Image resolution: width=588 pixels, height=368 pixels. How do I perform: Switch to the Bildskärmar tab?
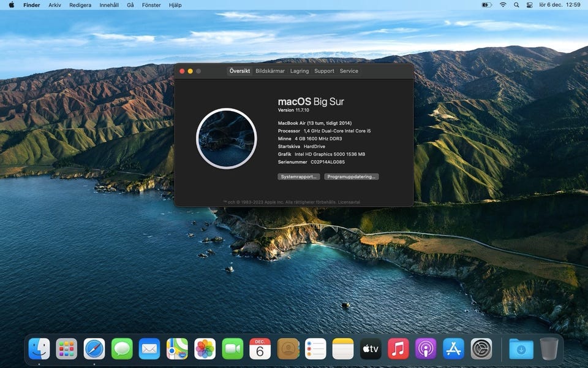(270, 71)
